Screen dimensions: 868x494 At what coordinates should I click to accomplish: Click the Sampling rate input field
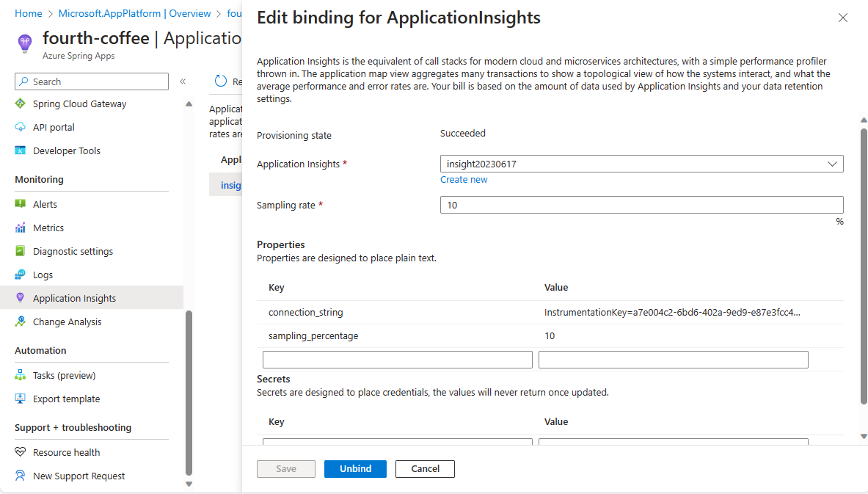(x=641, y=205)
